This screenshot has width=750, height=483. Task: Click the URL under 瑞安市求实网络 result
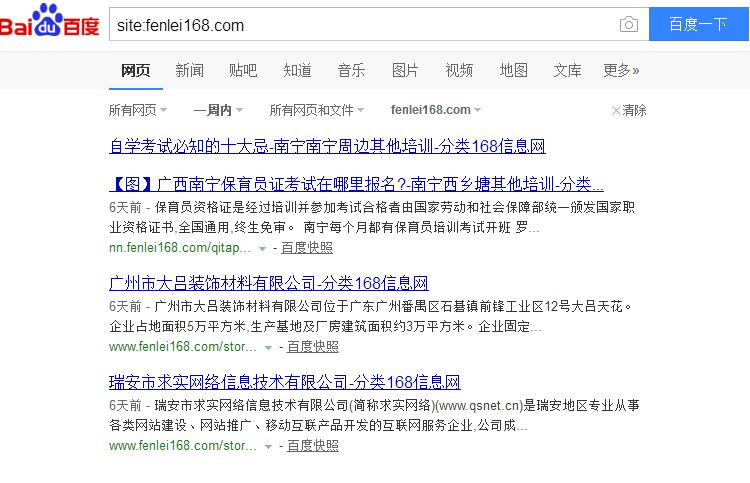(x=183, y=446)
